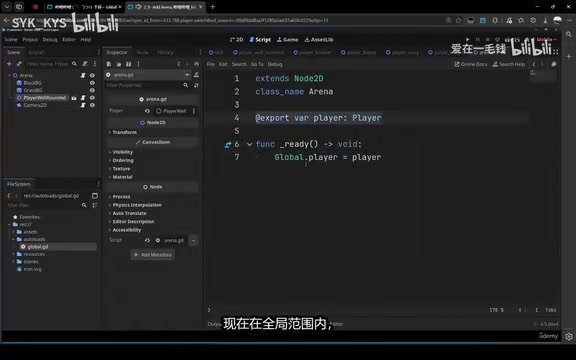Open Inspector object history icon
This screenshot has width=576, height=360.
(x=197, y=64)
